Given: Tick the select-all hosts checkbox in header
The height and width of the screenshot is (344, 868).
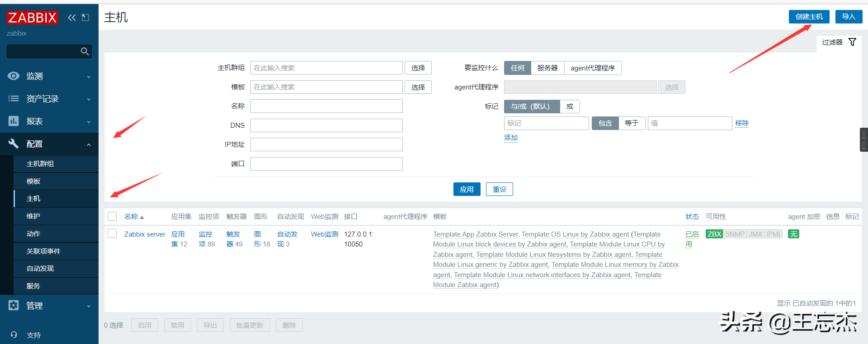Looking at the screenshot, I should coord(112,216).
